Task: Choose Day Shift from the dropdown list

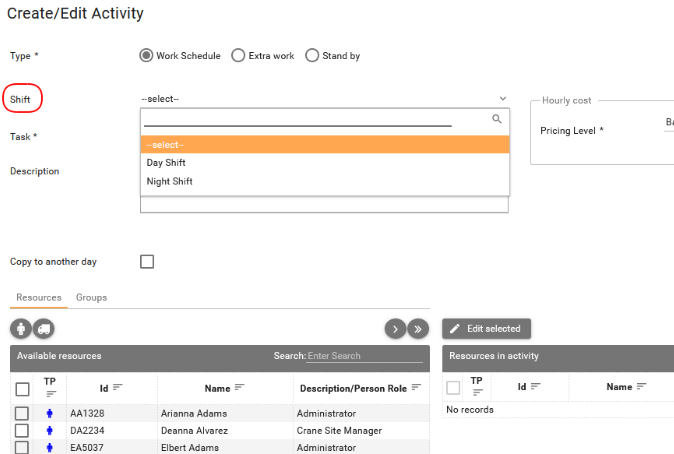Action: point(166,163)
